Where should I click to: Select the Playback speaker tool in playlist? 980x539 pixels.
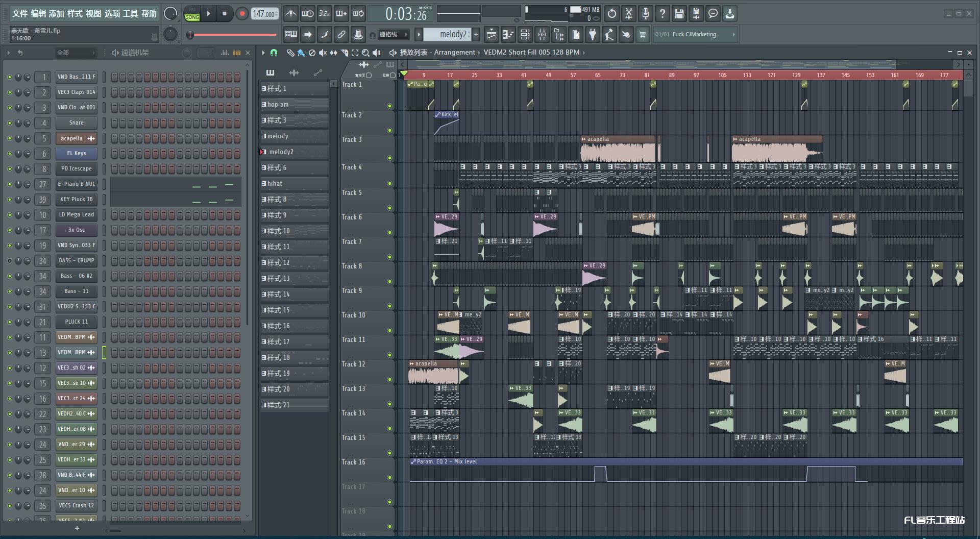377,53
